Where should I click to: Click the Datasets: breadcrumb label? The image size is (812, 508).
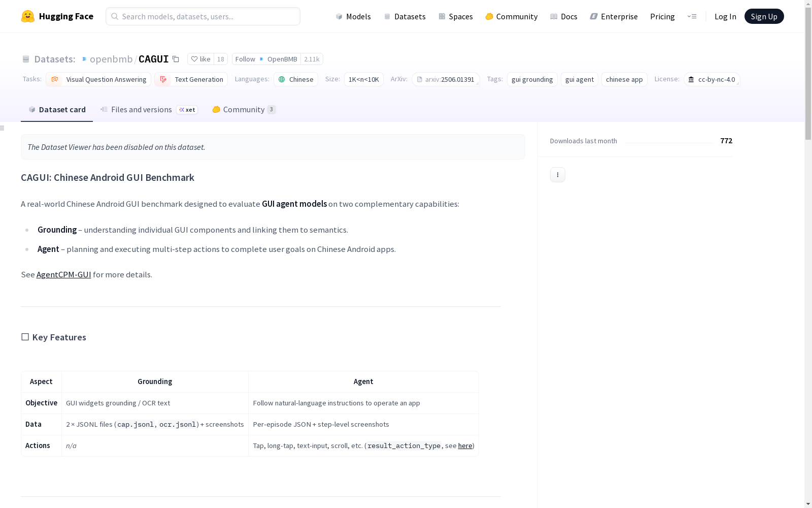[55, 59]
